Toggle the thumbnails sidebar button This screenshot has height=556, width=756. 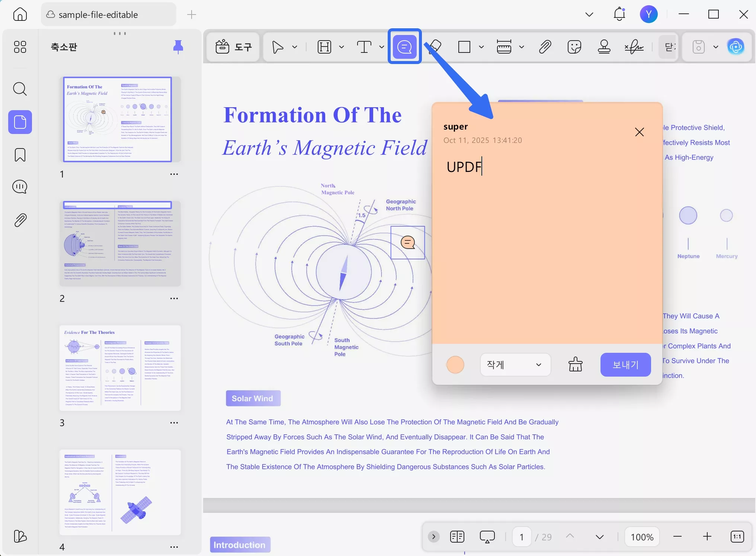coord(20,122)
